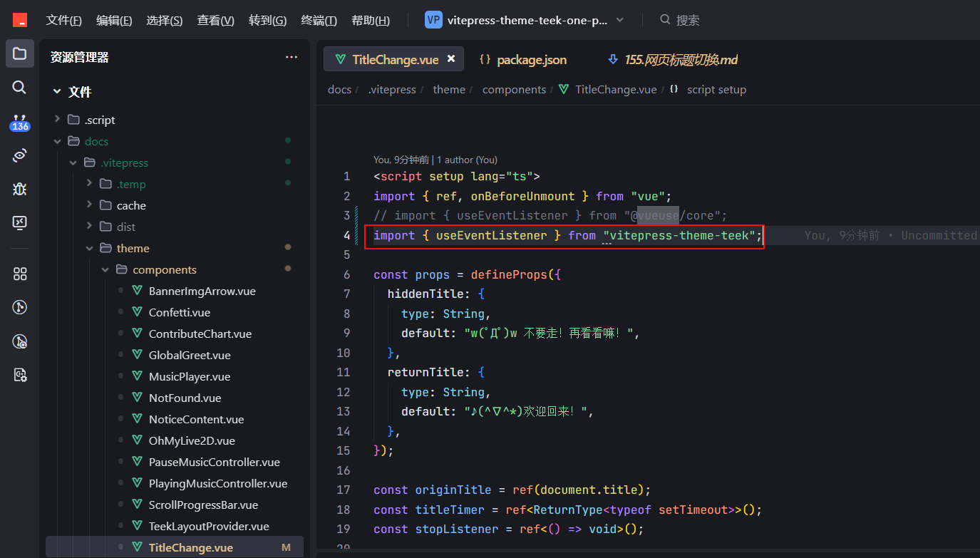Click Vue icon in breadcrumb TitleChange.vue
Screen dimensions: 980x558
pyautogui.click(x=564, y=89)
